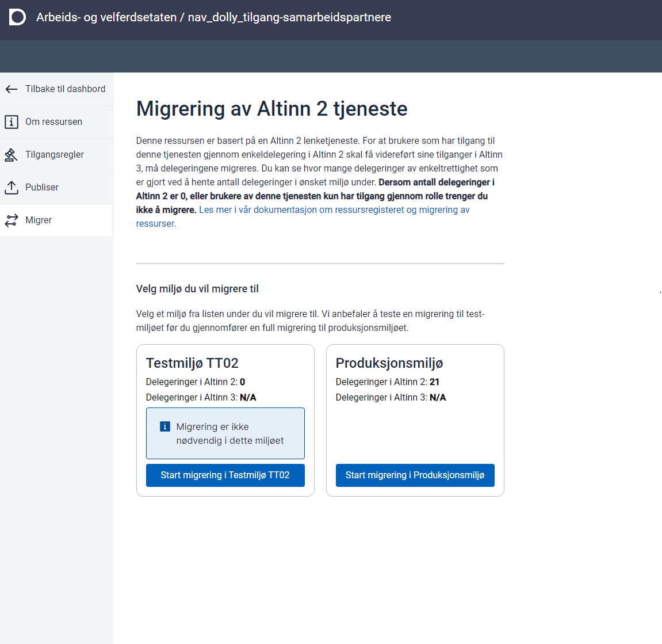This screenshot has width=662, height=644.
Task: Click the gavel icon for Tilgangsregler
Action: (12, 155)
